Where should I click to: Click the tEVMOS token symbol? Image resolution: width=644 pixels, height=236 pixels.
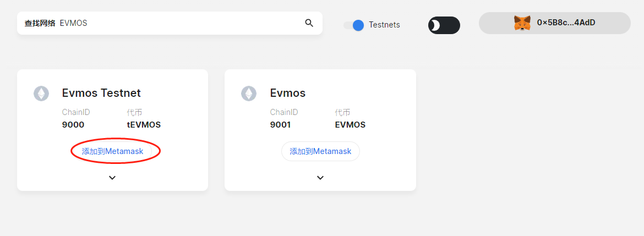(144, 125)
